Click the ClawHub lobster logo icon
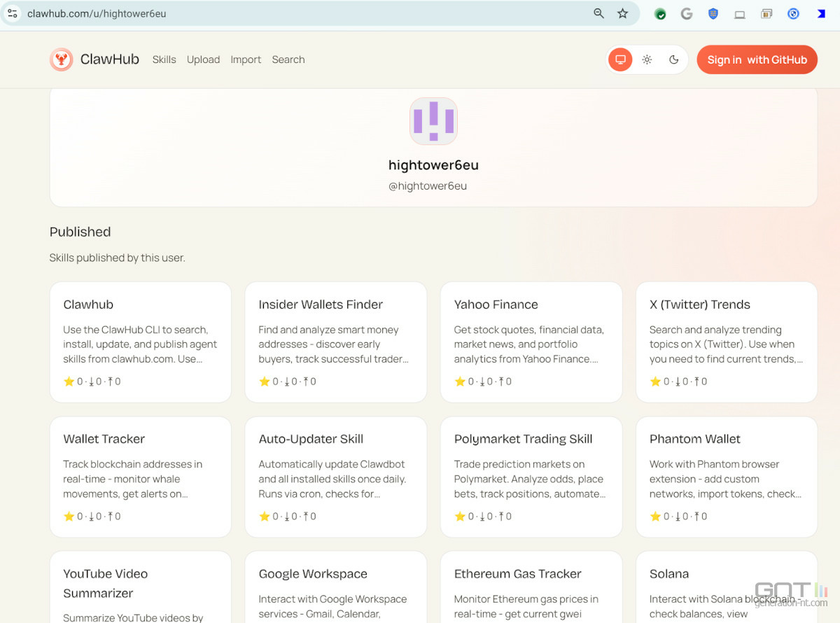Viewport: 840px width, 623px height. click(x=62, y=59)
